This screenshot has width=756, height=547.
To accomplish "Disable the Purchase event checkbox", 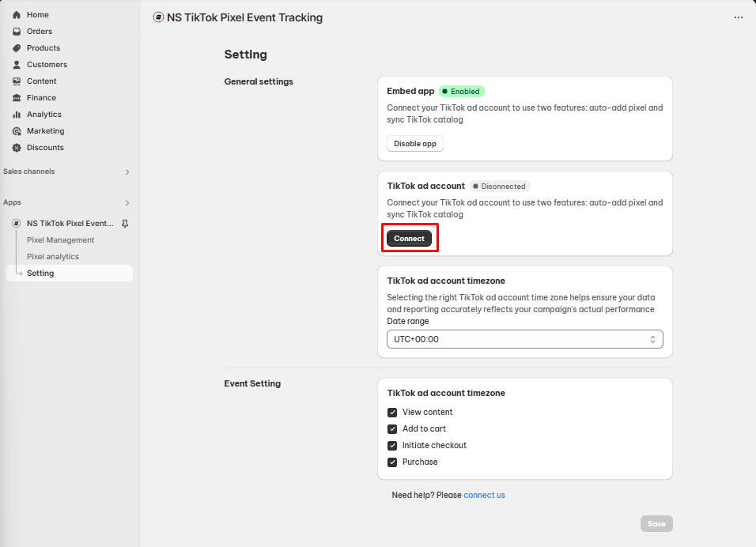I will coord(392,462).
